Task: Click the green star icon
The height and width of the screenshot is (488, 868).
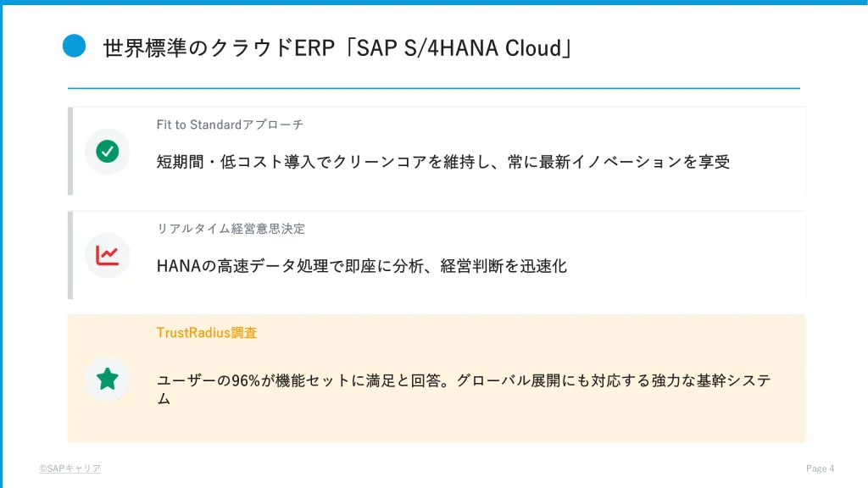Action: pyautogui.click(x=108, y=379)
